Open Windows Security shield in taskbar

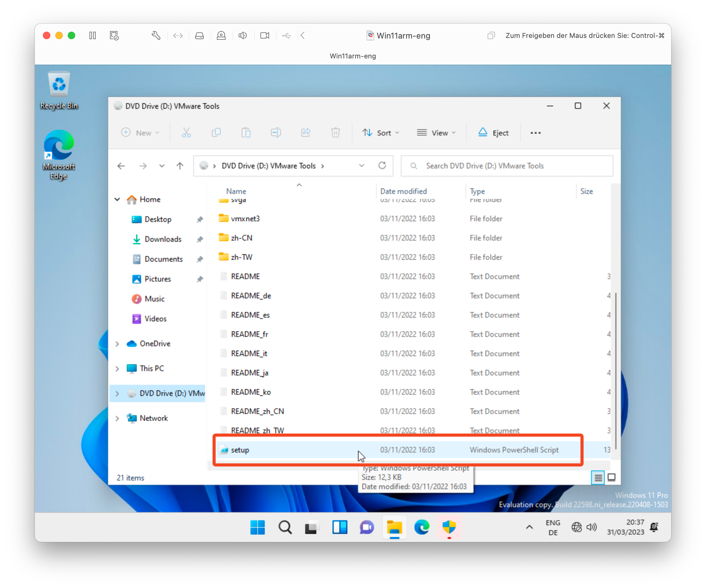coord(449,527)
